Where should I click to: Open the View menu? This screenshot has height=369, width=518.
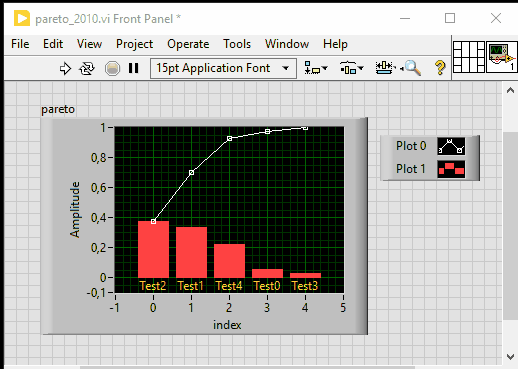(89, 44)
